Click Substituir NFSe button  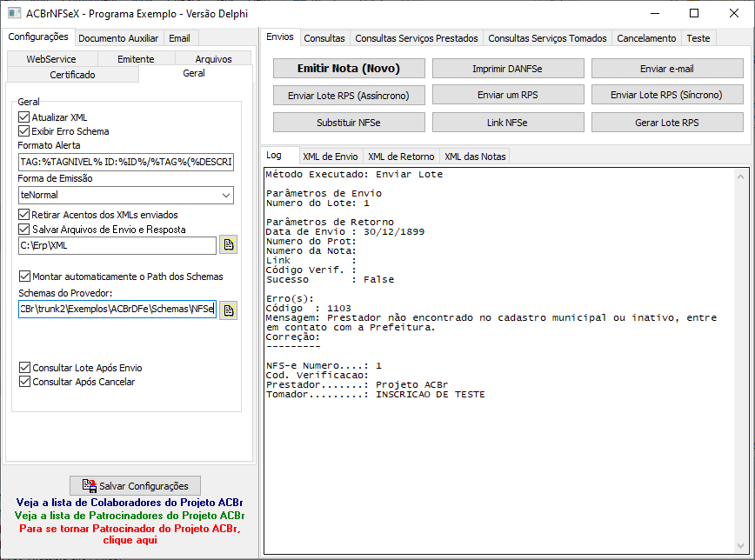(x=349, y=123)
